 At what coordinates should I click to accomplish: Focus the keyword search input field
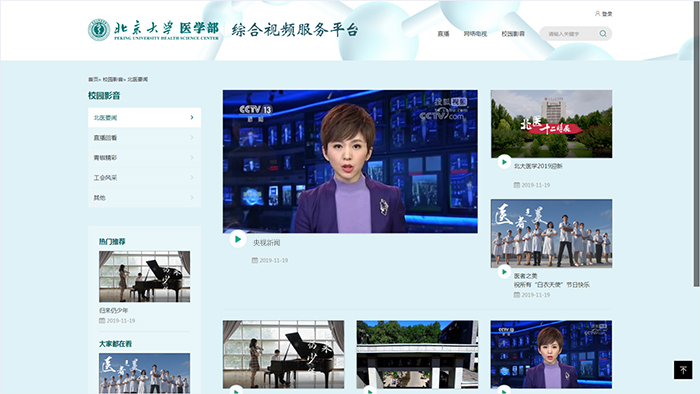coord(571,33)
